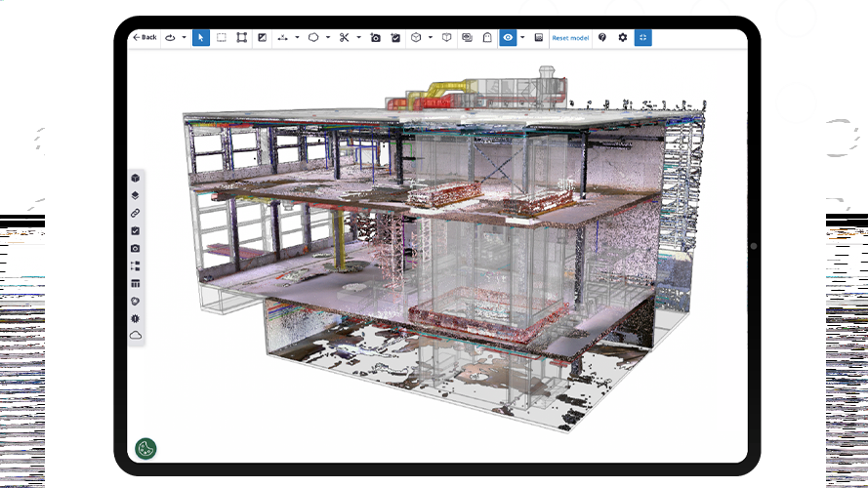The height and width of the screenshot is (488, 868).
Task: Select the orbit rotate tool
Action: [171, 38]
